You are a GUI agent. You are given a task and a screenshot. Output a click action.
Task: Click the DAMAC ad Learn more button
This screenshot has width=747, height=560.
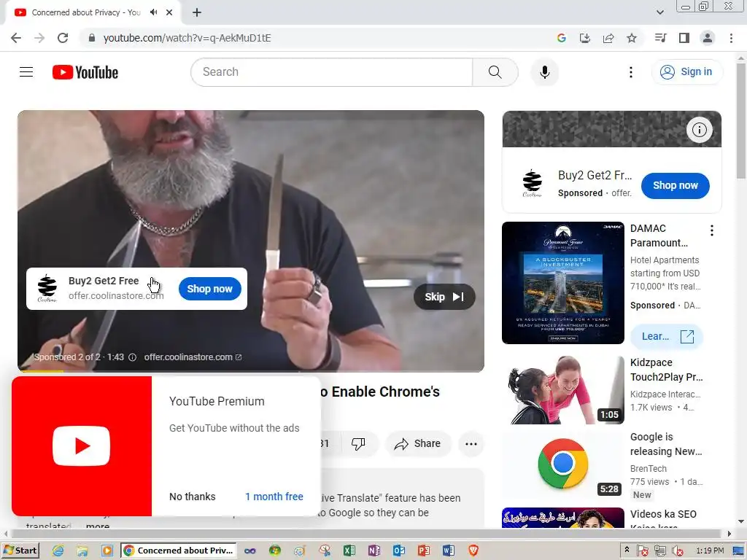point(666,336)
